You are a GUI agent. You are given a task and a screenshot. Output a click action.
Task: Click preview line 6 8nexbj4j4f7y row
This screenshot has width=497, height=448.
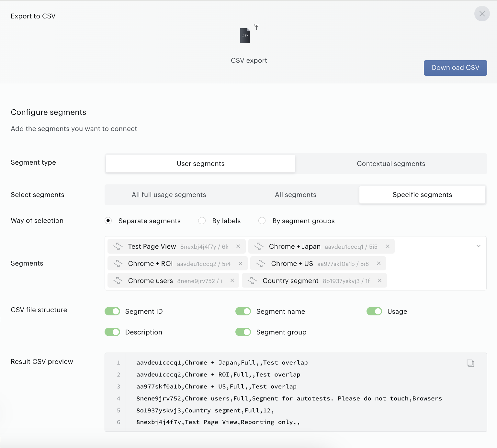[x=218, y=422]
